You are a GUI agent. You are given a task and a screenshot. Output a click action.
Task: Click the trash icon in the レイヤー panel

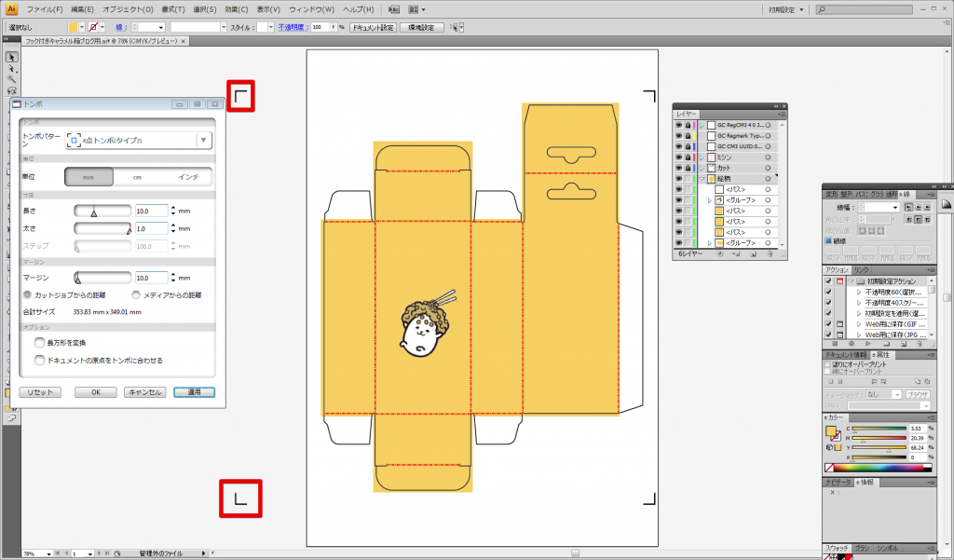pos(770,254)
